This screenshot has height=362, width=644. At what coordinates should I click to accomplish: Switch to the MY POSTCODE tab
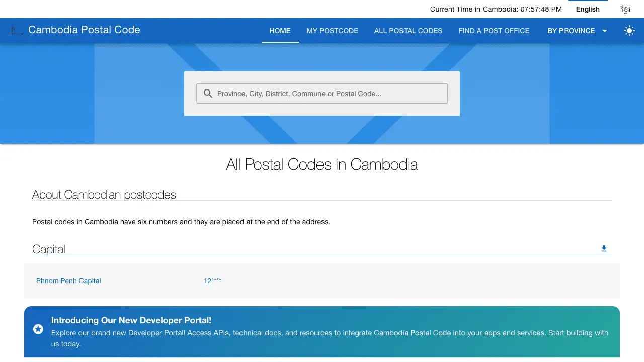[x=332, y=31]
